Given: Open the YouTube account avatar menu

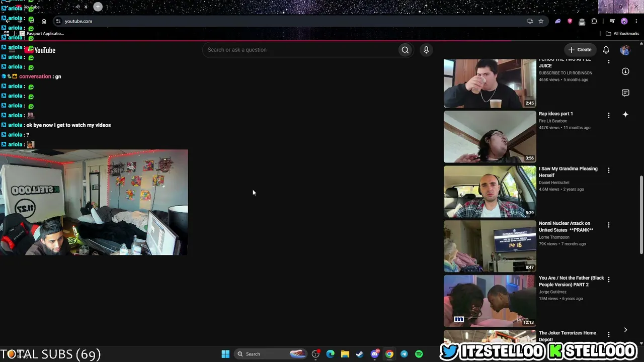Looking at the screenshot, I should (x=625, y=50).
